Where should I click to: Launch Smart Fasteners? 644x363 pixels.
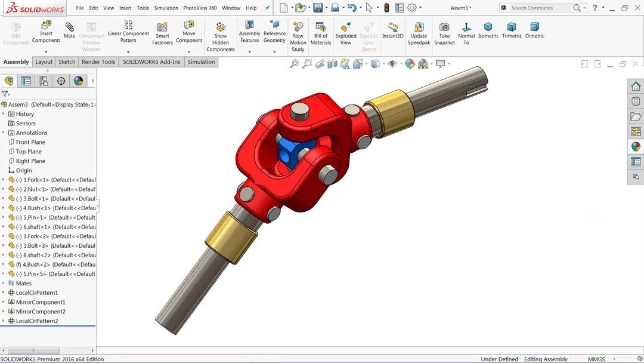(162, 33)
